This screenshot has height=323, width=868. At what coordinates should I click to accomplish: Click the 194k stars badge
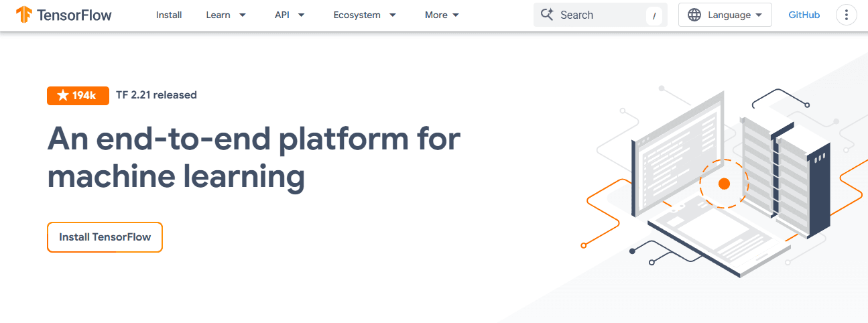point(78,96)
